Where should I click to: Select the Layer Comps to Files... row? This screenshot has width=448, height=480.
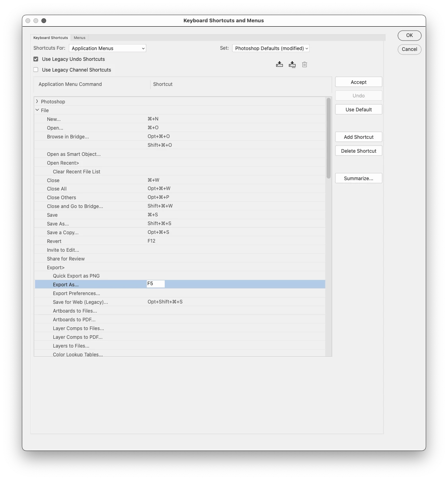pos(180,328)
